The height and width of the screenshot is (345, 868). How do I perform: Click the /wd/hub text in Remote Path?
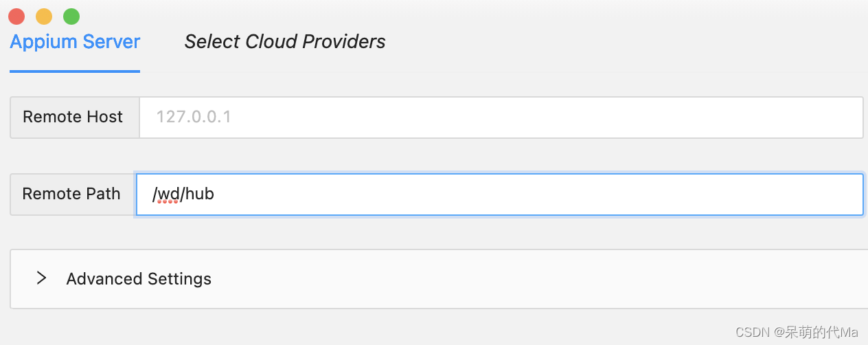pos(183,194)
